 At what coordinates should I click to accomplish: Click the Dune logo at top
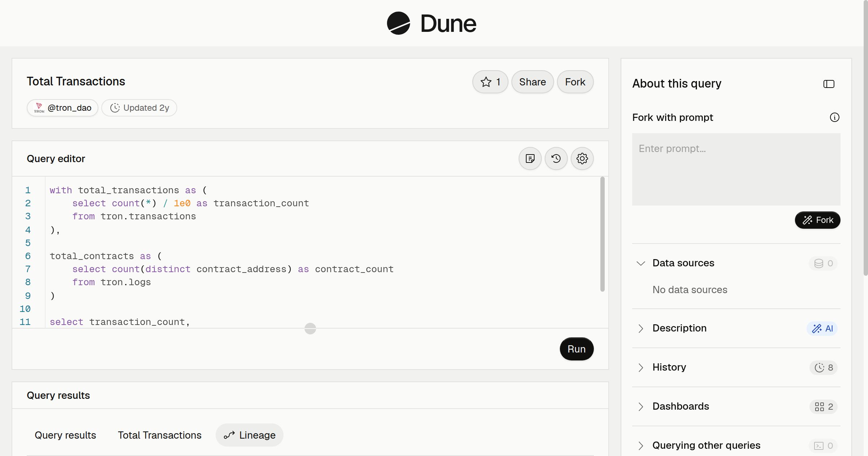point(431,23)
